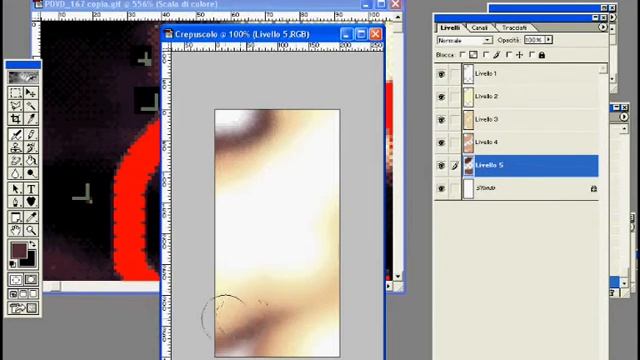Enable lock image pixels (brush) checkbox
The height and width of the screenshot is (360, 640).
pyautogui.click(x=486, y=54)
